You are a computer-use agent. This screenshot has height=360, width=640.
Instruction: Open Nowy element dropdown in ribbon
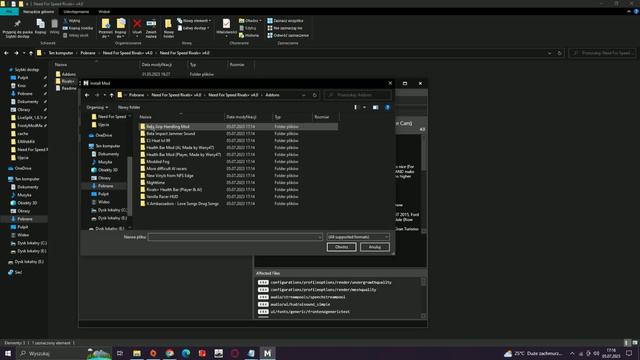pos(194,21)
